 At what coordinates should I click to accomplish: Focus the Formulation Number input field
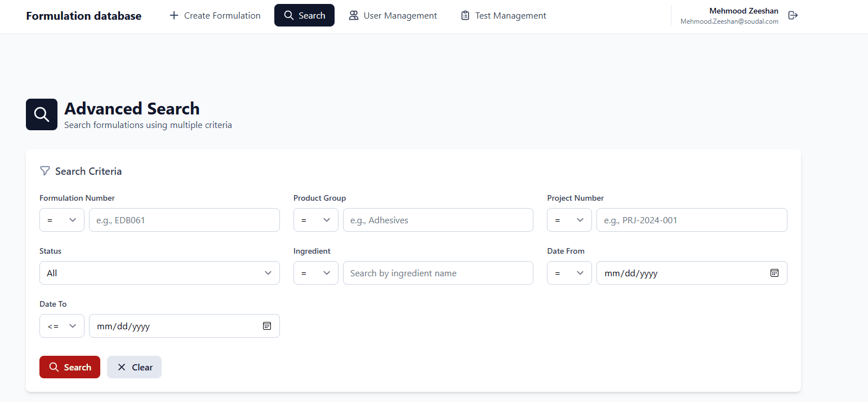point(184,220)
